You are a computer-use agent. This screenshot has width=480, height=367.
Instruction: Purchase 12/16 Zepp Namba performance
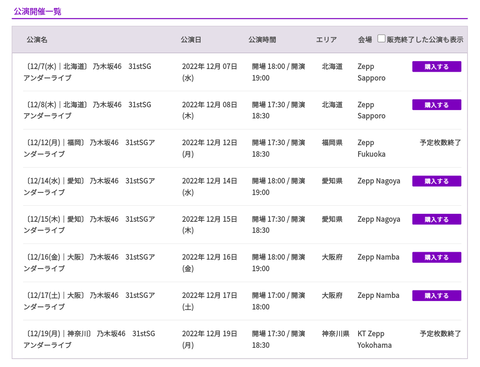point(437,257)
